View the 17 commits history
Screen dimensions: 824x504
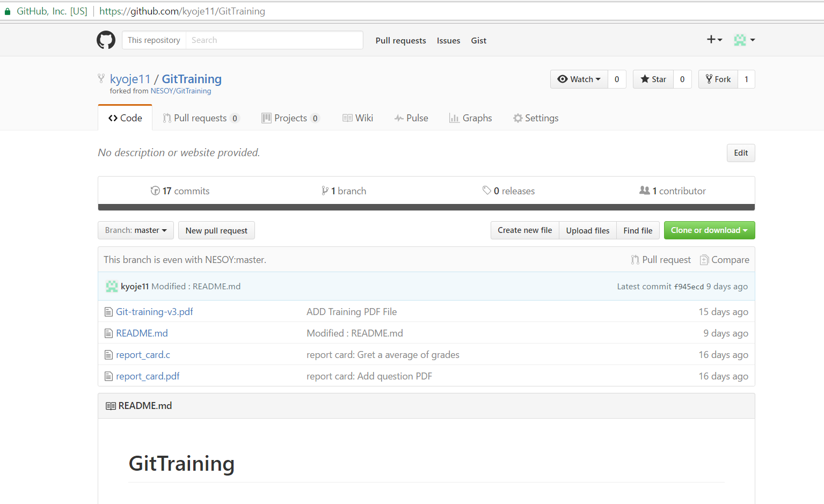pos(180,191)
